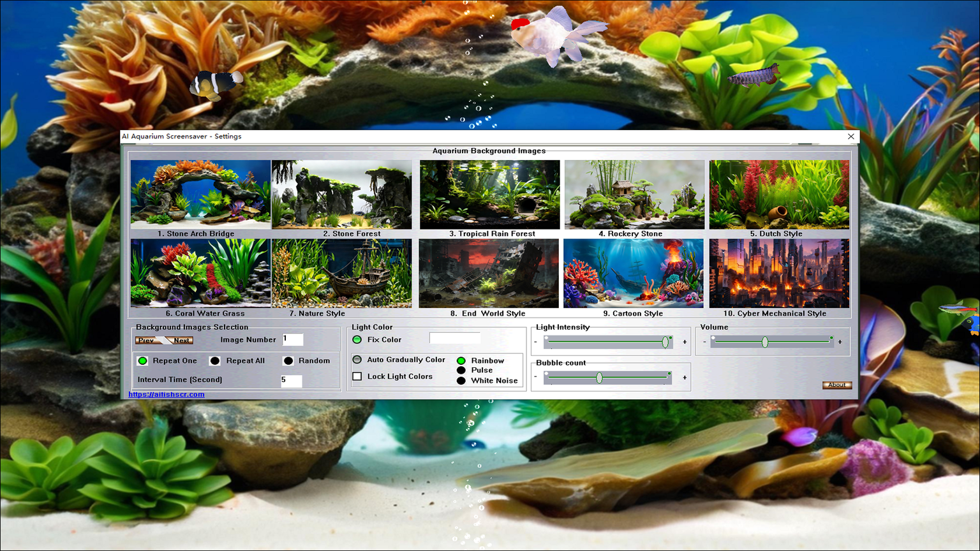Click Next to browse backgrounds
Viewport: 980px width, 551px height.
pos(181,340)
